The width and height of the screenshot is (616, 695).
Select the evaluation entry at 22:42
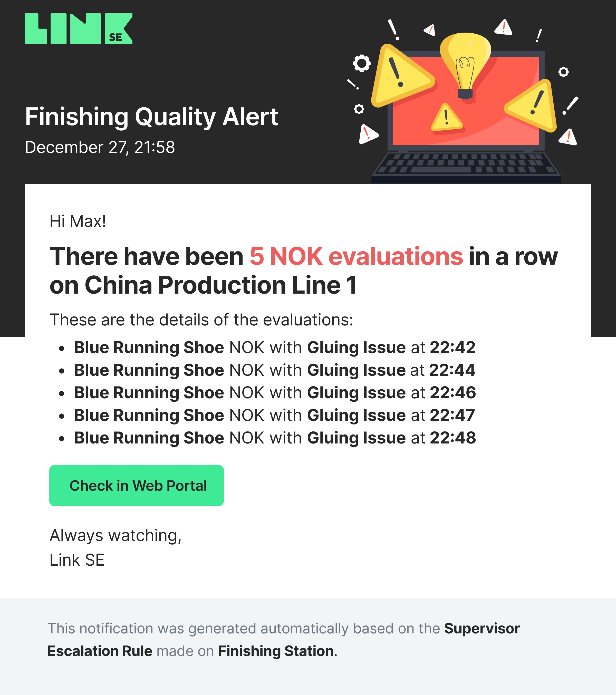click(275, 347)
